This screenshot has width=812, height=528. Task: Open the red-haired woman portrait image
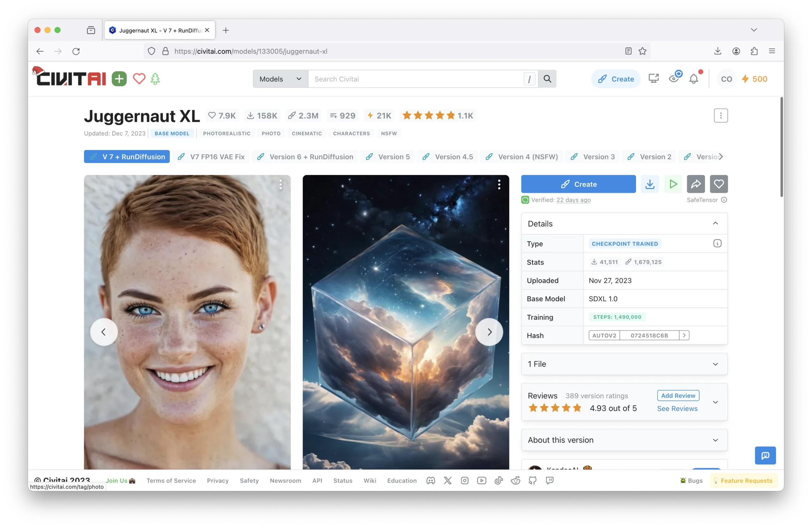[187, 322]
